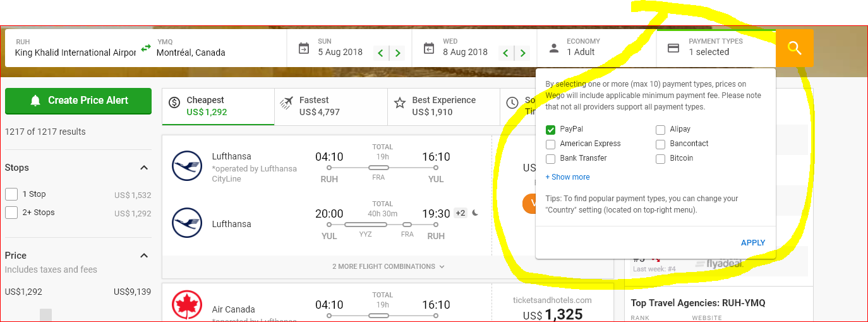Move return date forward with right arrow
This screenshot has width=868, height=322.
523,53
